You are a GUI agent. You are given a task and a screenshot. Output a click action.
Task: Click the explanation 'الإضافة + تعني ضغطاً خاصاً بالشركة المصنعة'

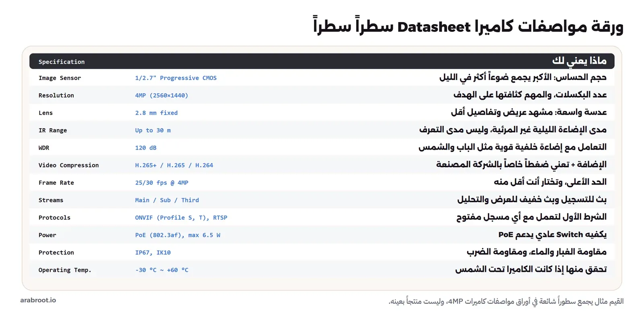click(x=521, y=165)
